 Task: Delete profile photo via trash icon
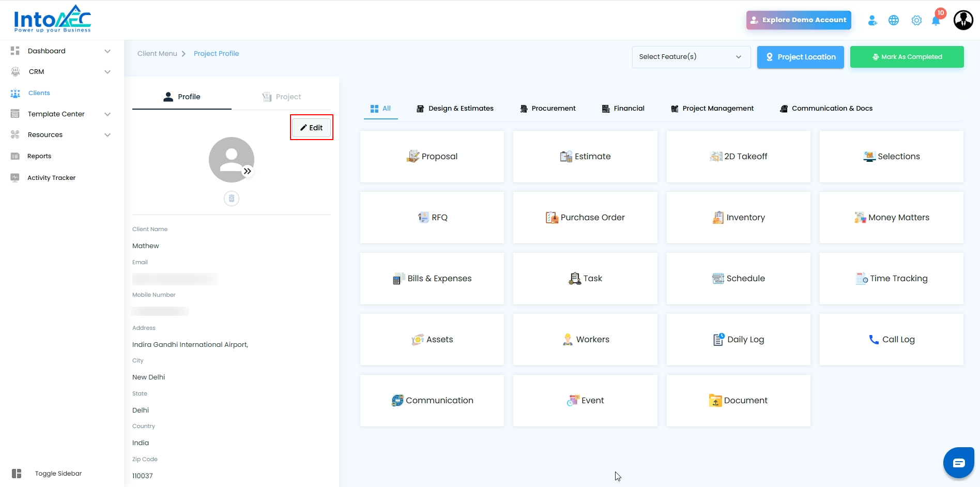click(x=232, y=199)
